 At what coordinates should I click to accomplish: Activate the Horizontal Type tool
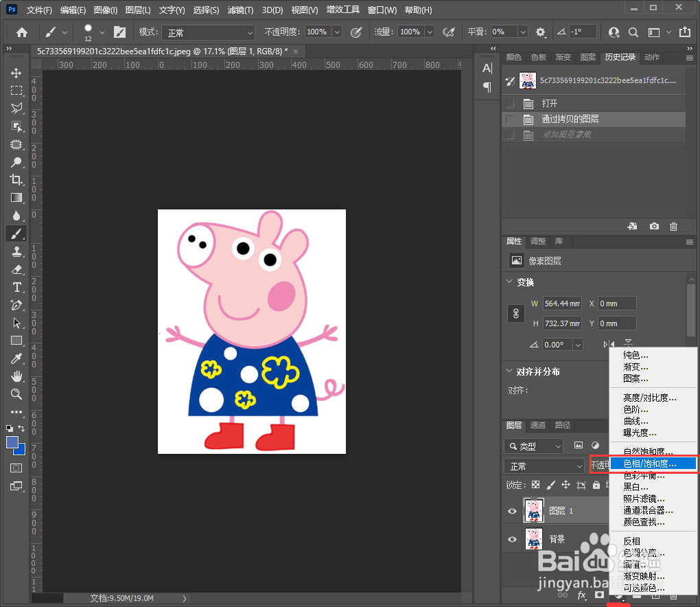coord(16,287)
